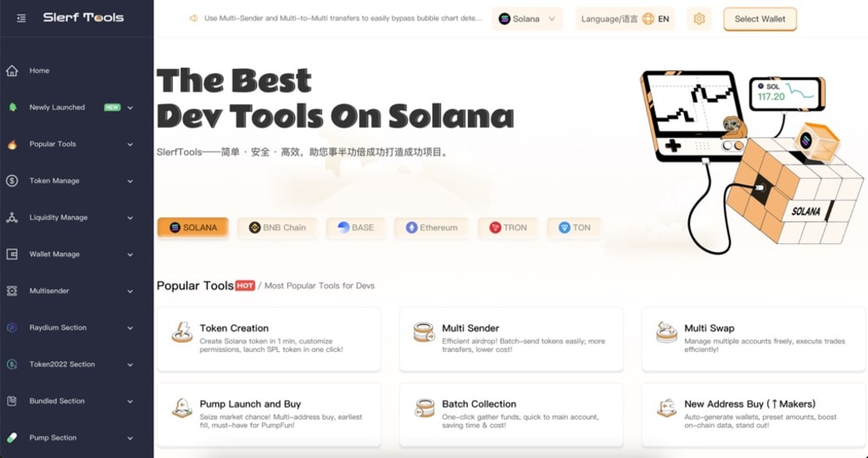The width and height of the screenshot is (868, 458).
Task: Click the Pump Launch and Buy icon
Action: click(x=181, y=408)
